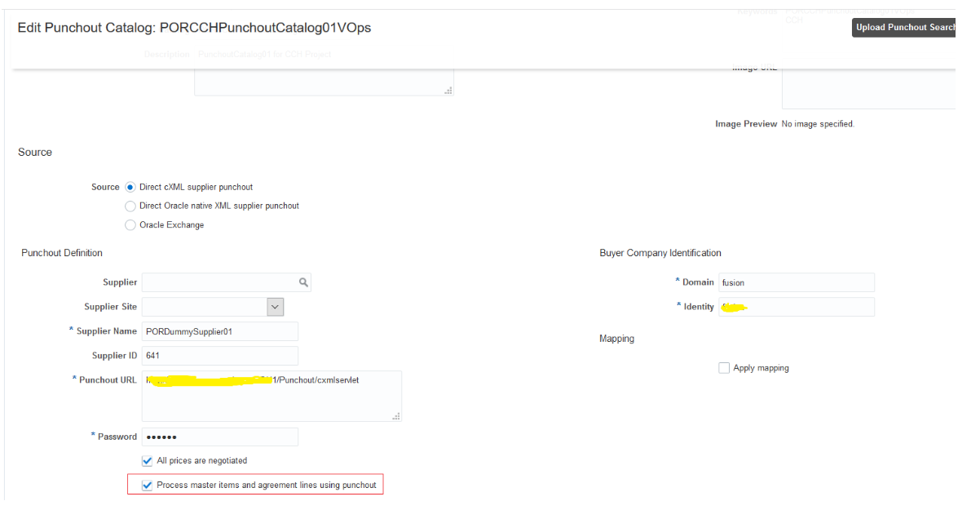
Task: Click the Image URL text box
Action: (x=867, y=88)
